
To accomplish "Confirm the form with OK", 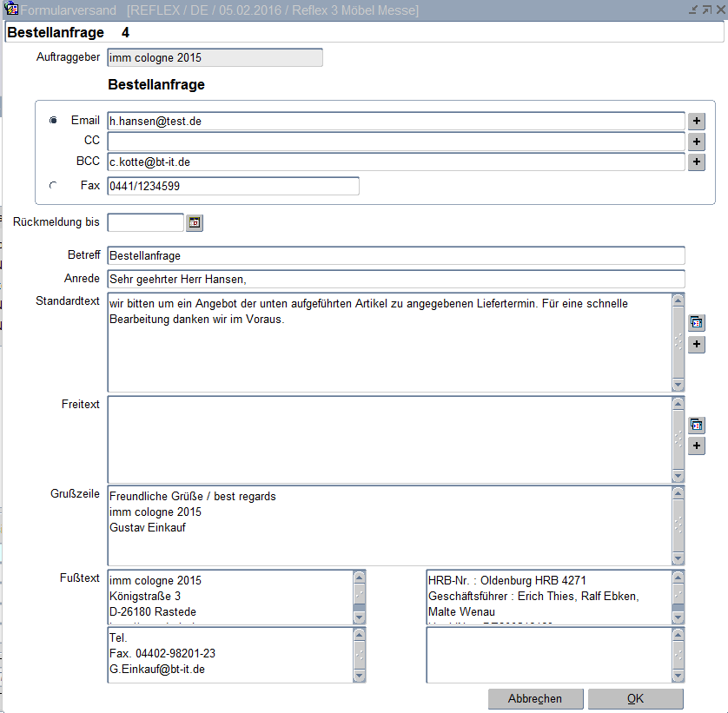I will 635,699.
